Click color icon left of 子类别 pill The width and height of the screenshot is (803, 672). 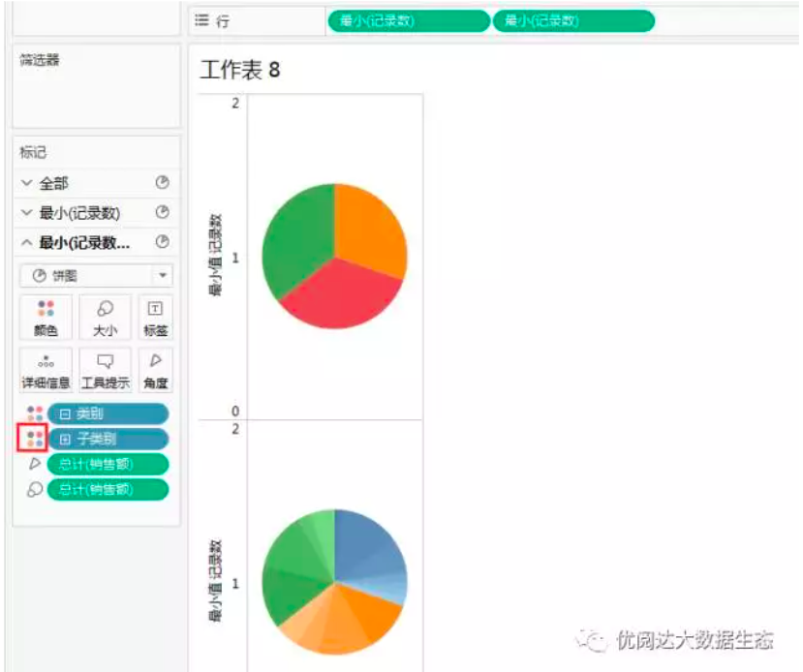tap(34, 439)
